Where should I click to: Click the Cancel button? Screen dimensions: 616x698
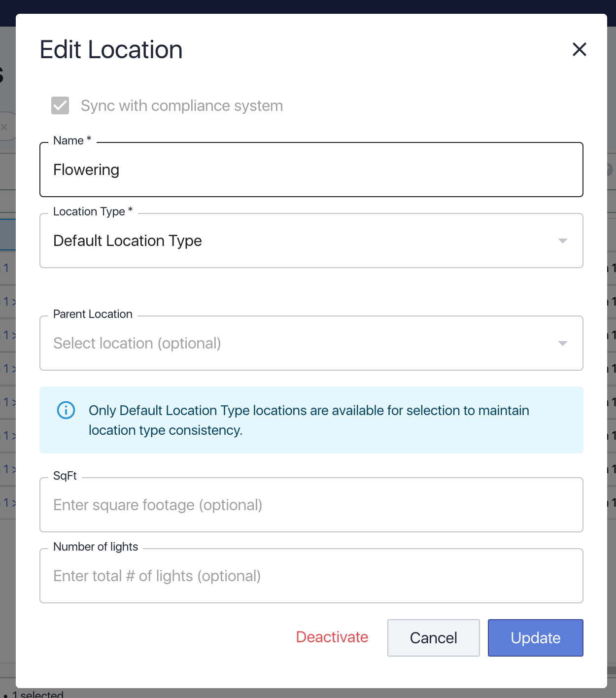coord(433,638)
